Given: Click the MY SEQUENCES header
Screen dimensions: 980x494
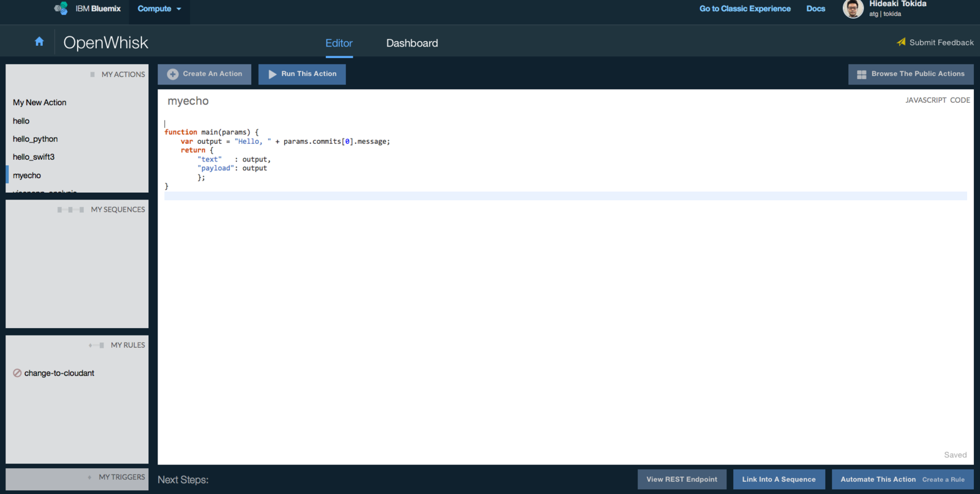Looking at the screenshot, I should [x=118, y=209].
